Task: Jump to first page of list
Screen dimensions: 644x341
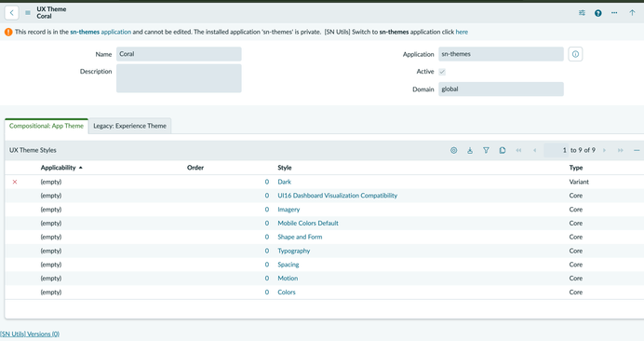Action: (x=518, y=150)
